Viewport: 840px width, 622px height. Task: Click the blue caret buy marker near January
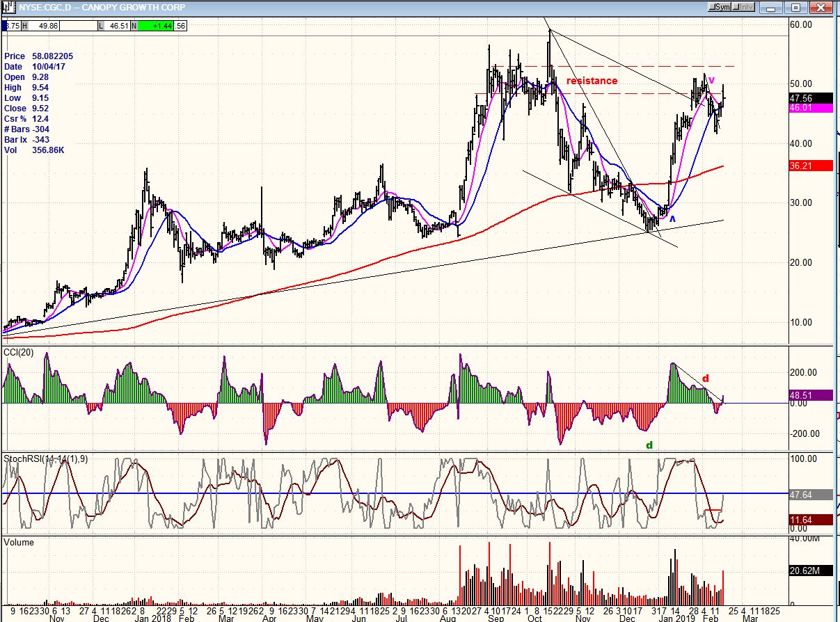pos(672,219)
